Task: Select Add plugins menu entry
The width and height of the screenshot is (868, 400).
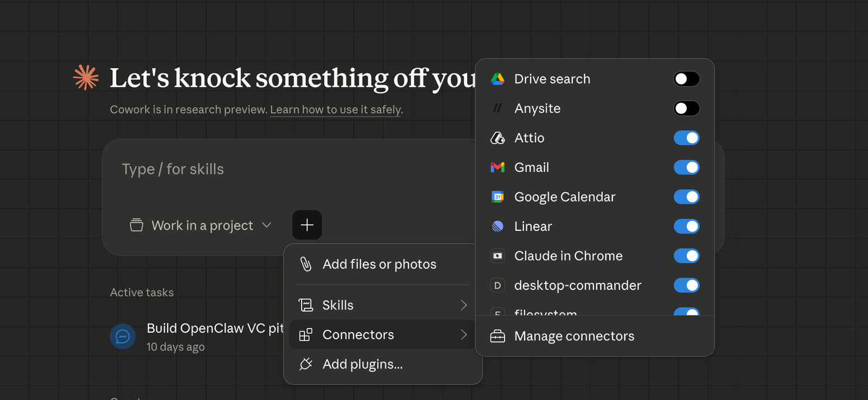Action: pos(362,364)
